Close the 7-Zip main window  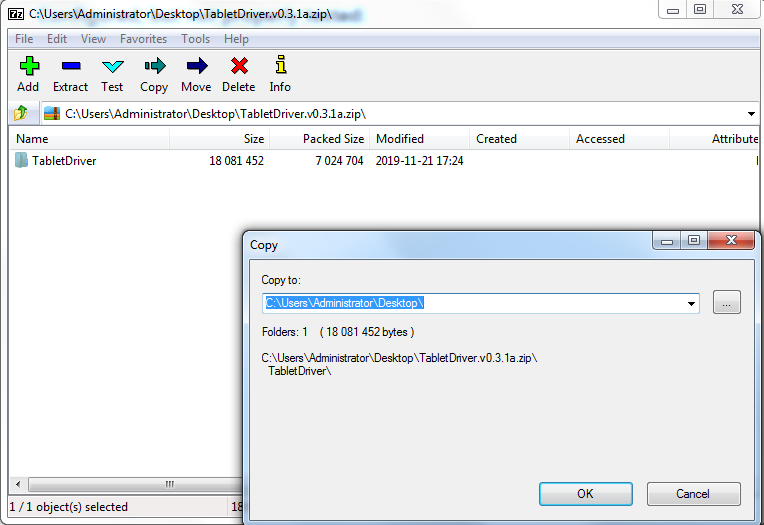click(x=737, y=9)
